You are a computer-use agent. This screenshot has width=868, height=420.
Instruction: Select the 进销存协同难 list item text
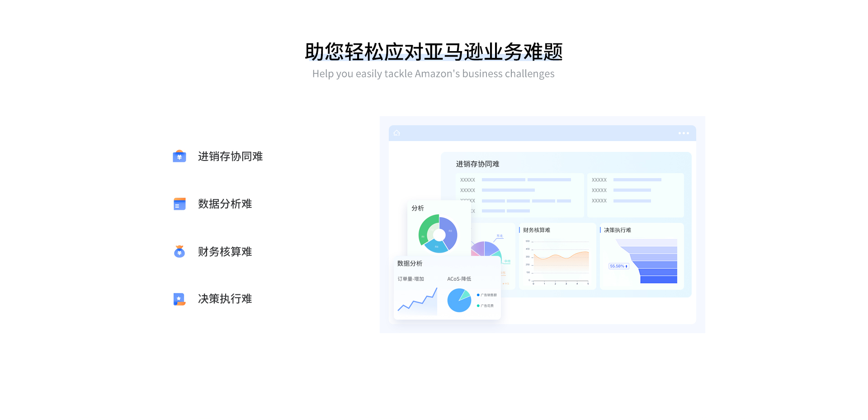[230, 156]
